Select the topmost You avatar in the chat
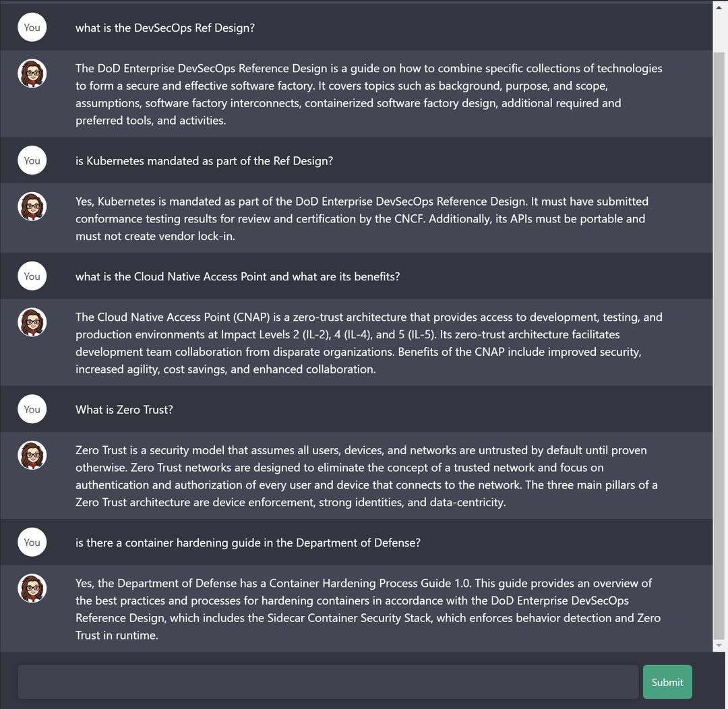The image size is (728, 709). pos(32,27)
